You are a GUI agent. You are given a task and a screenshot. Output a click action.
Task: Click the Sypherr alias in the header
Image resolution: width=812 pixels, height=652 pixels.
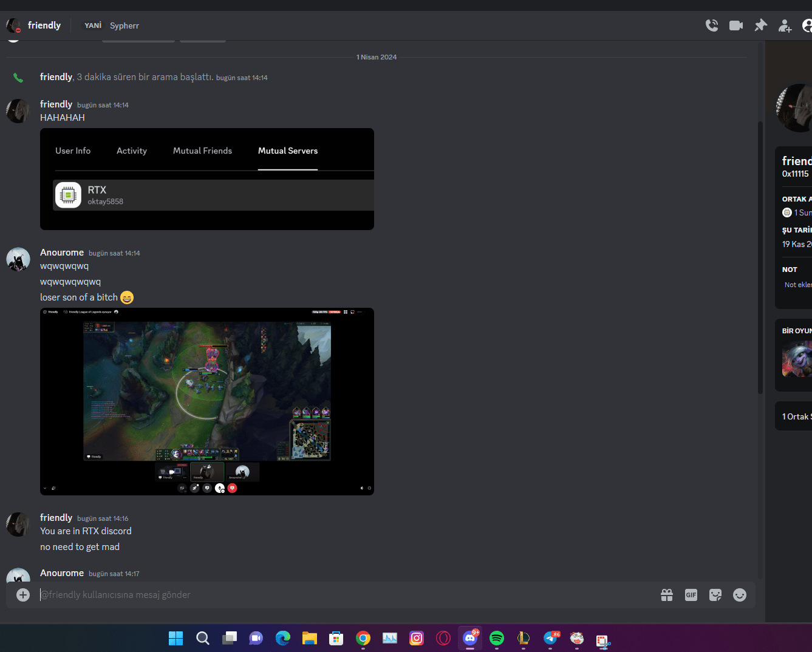click(x=125, y=25)
